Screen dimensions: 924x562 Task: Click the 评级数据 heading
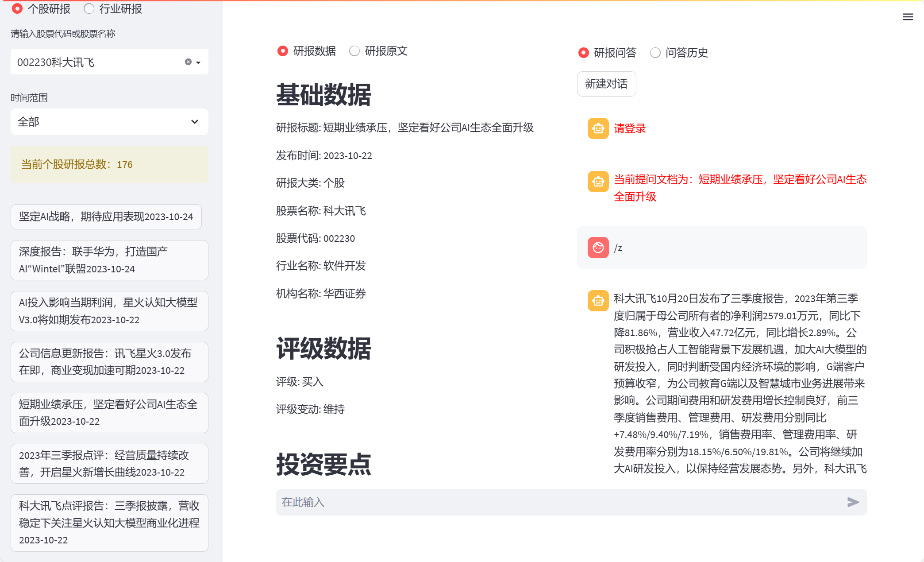323,348
